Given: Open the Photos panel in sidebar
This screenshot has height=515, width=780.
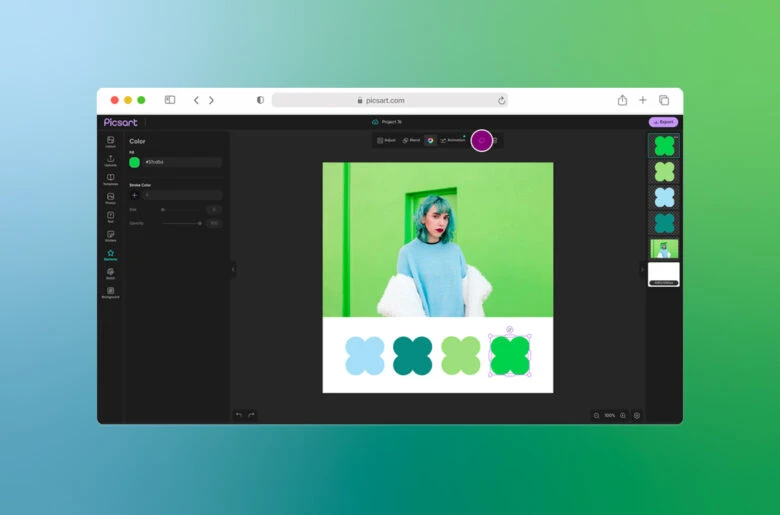Looking at the screenshot, I should (x=110, y=199).
